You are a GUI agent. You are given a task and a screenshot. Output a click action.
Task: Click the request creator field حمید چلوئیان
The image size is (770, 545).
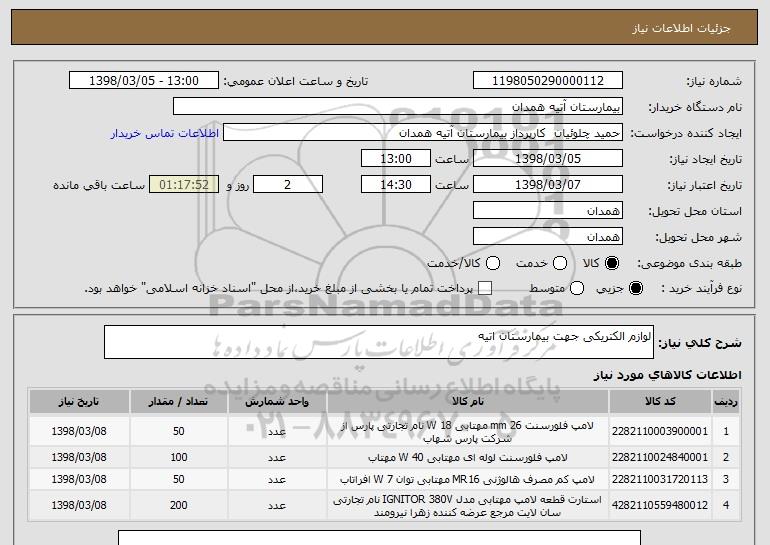(423, 133)
